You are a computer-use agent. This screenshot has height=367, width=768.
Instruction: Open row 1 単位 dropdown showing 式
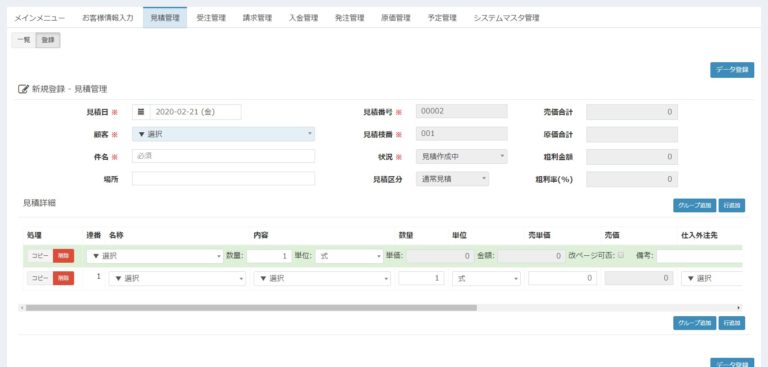(x=486, y=278)
